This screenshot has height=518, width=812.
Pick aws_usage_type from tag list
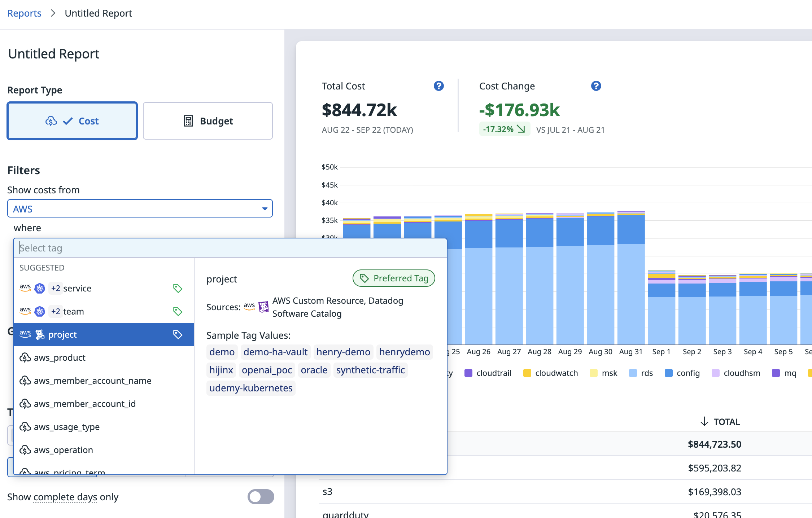(67, 427)
